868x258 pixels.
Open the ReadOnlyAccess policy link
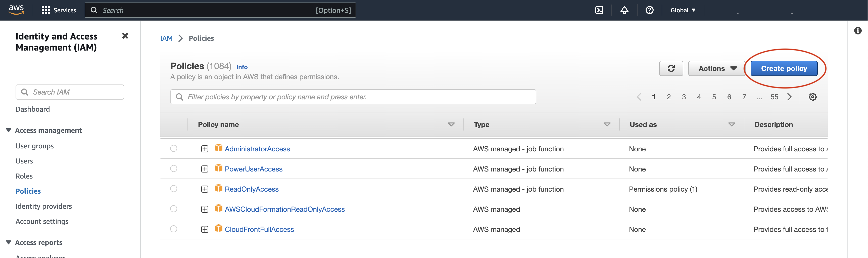(x=252, y=189)
